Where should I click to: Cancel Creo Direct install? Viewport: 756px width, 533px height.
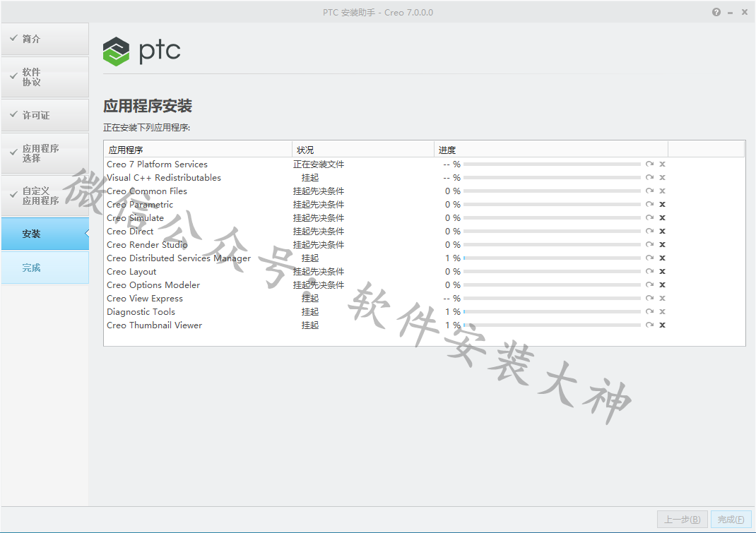click(x=663, y=232)
